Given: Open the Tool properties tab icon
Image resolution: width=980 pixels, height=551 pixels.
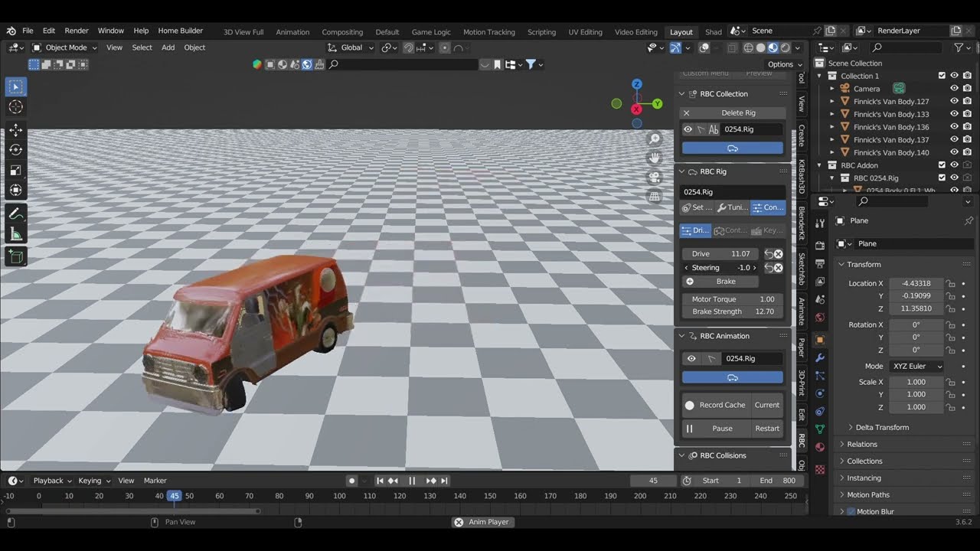Looking at the screenshot, I should (x=820, y=223).
